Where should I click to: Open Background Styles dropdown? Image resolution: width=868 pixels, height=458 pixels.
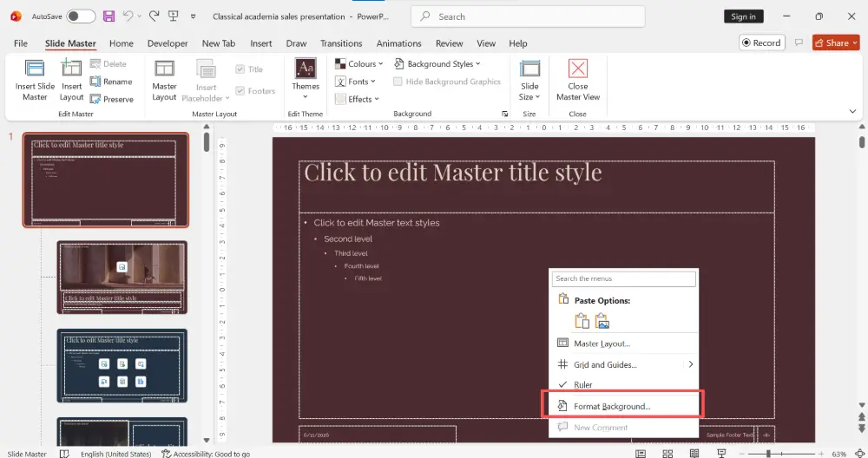click(437, 64)
